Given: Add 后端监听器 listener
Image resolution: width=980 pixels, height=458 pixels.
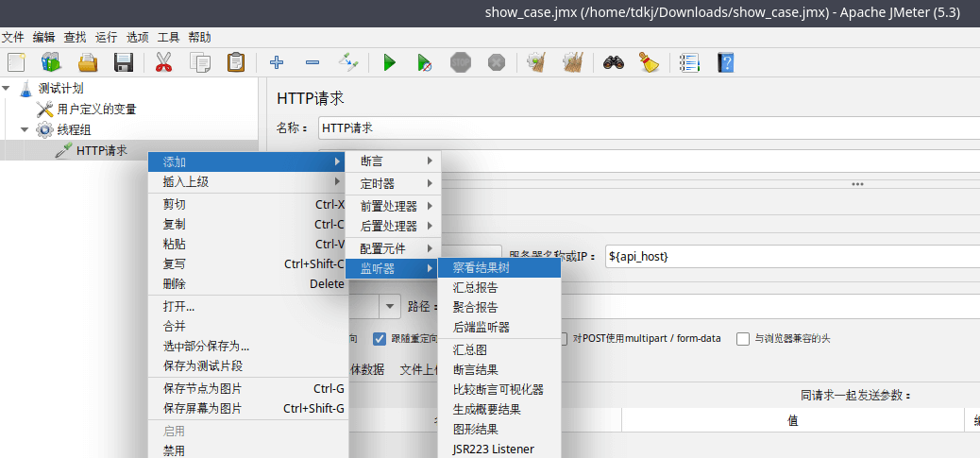Looking at the screenshot, I should click(x=499, y=328).
